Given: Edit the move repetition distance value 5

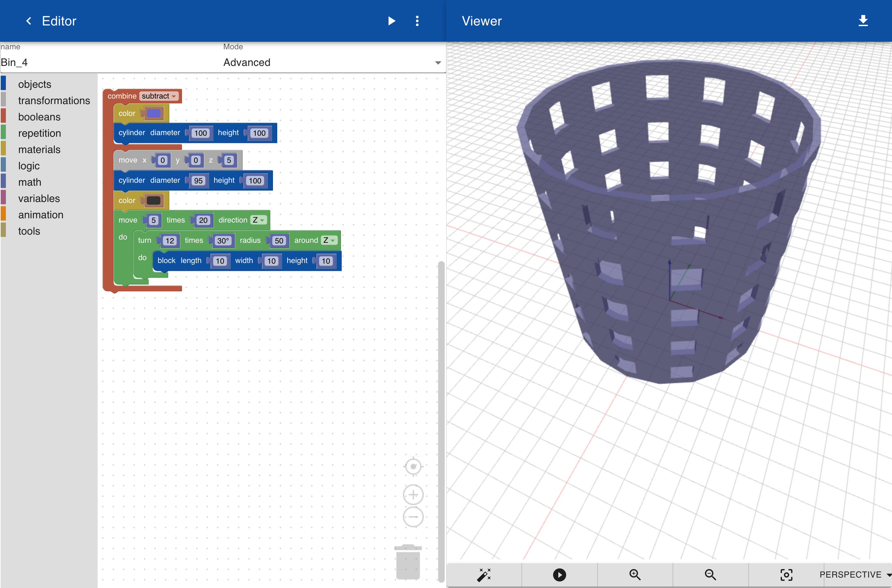Looking at the screenshot, I should pyautogui.click(x=153, y=221).
